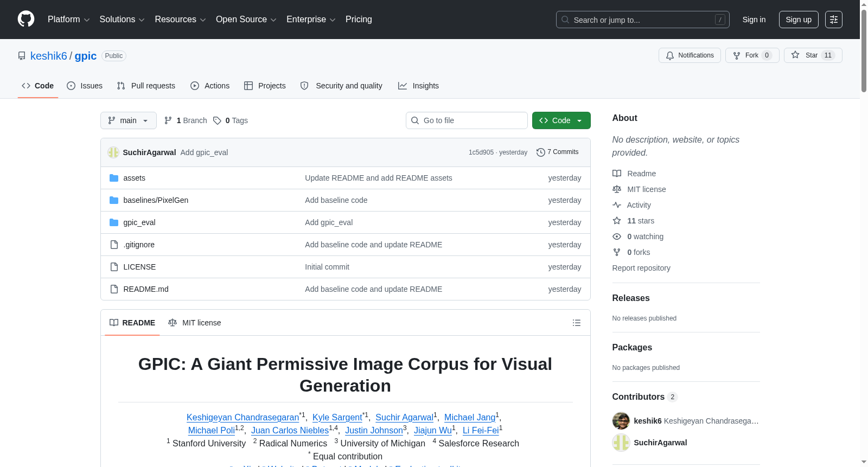Click the search magnifier icon in header
868x467 pixels.
click(565, 20)
